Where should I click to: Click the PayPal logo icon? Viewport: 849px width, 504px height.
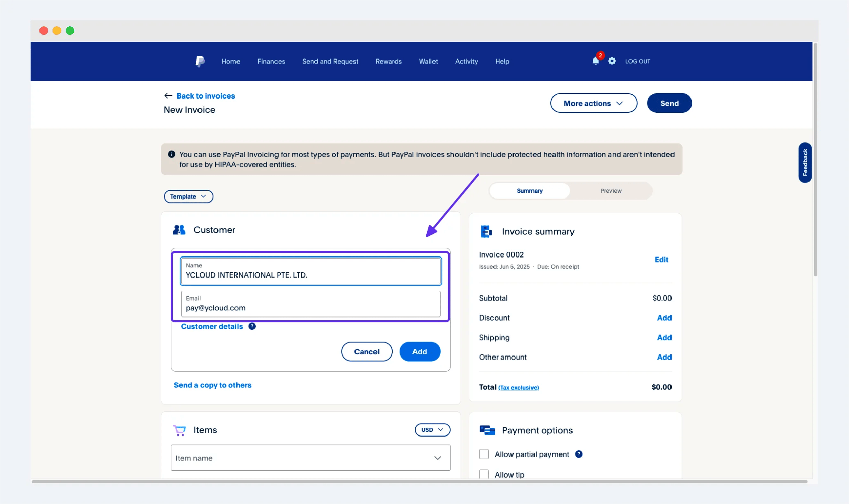[200, 62]
